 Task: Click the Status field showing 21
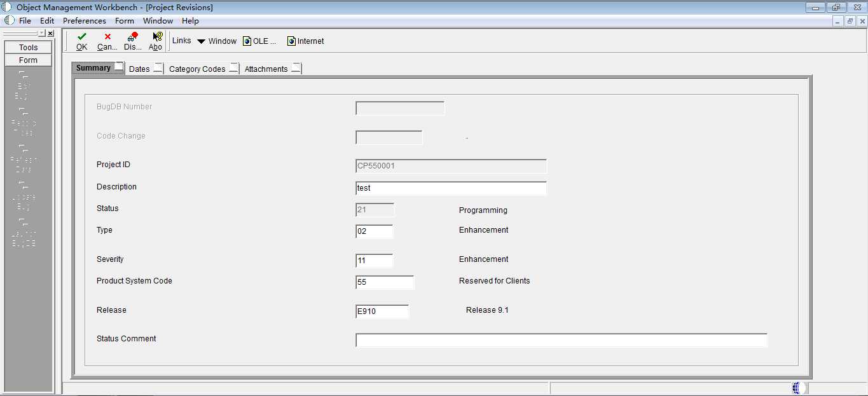[x=375, y=210]
